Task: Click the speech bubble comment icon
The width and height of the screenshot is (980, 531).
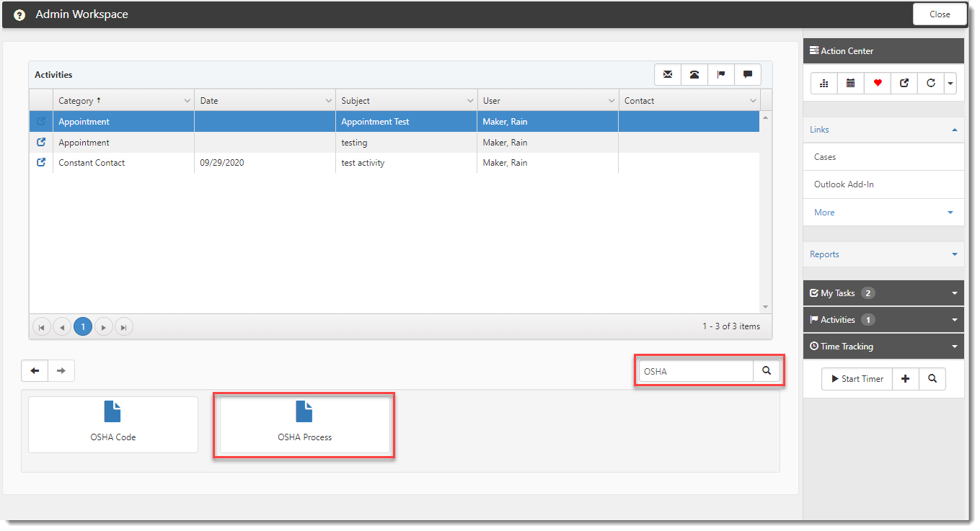Action: [x=747, y=75]
